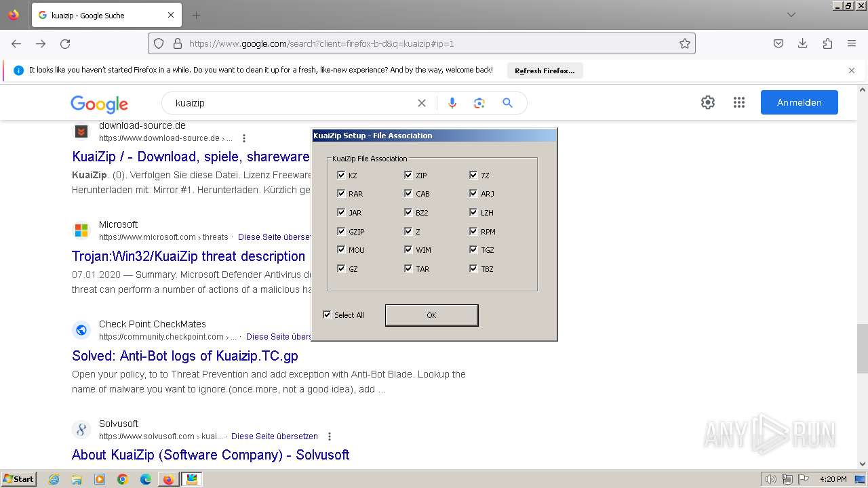Screen dimensions: 868x488
Task: Toggle the CAB association checkbox
Action: (x=408, y=193)
